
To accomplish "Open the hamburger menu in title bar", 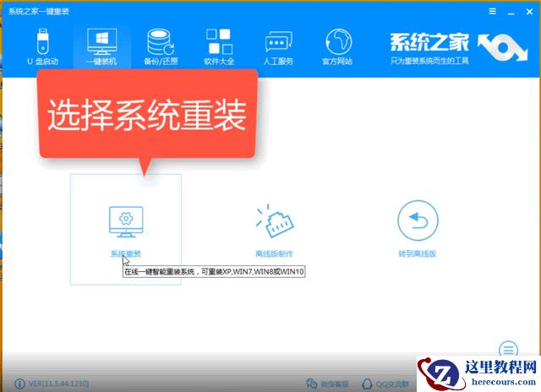I will (x=493, y=11).
